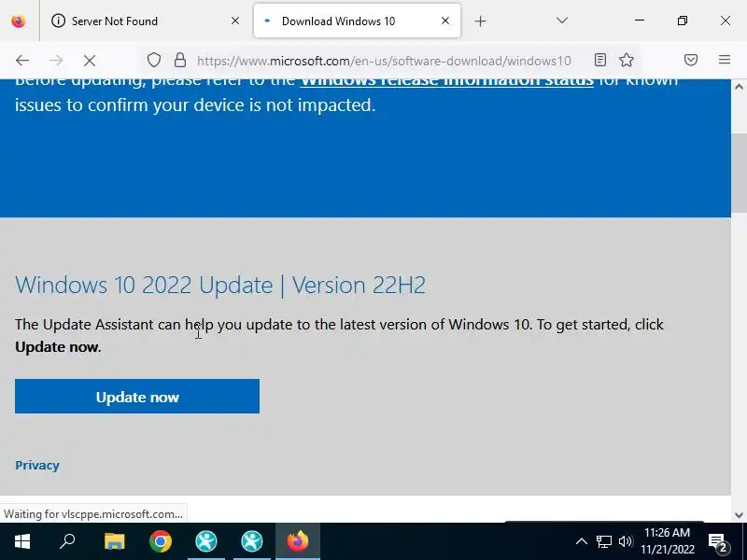
Task: Click the vertical scrollbar thumb
Action: pyautogui.click(x=739, y=173)
